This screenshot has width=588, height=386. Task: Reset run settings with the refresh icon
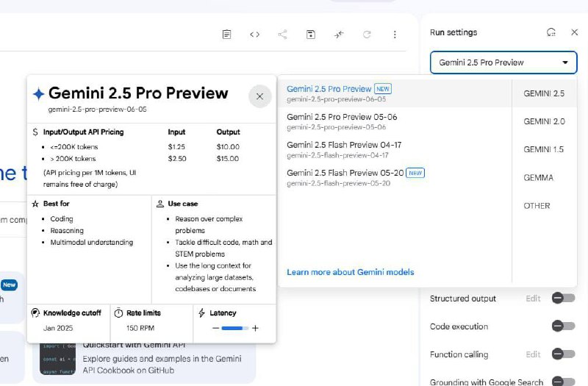(551, 32)
